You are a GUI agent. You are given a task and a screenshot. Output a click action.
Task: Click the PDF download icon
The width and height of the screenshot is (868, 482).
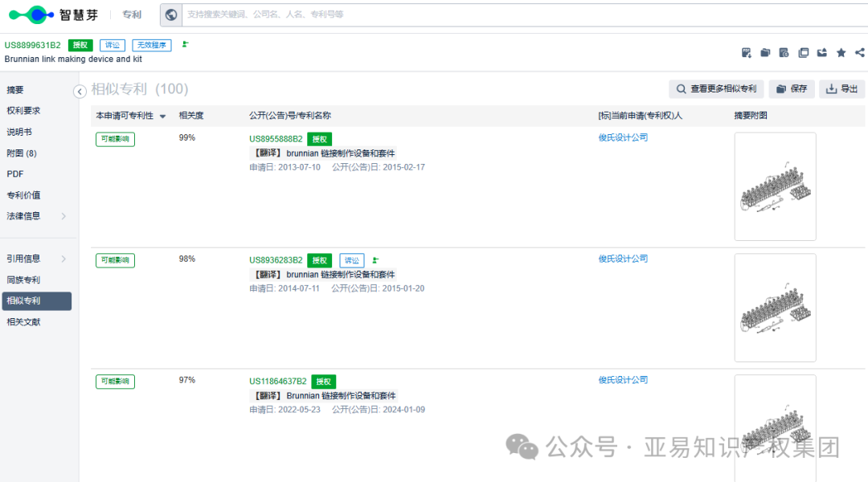[746, 52]
